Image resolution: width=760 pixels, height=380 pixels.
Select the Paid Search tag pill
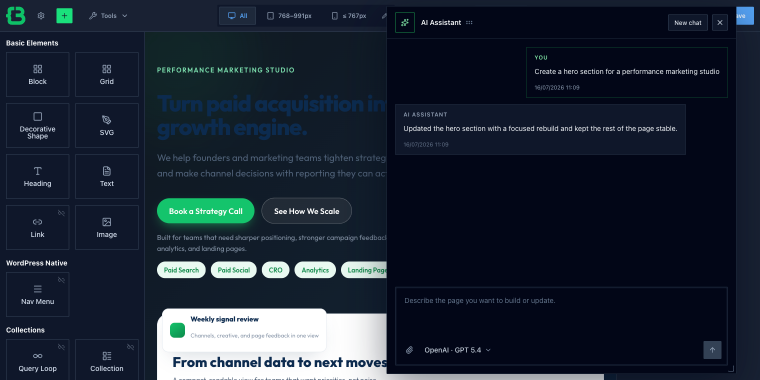(x=181, y=270)
